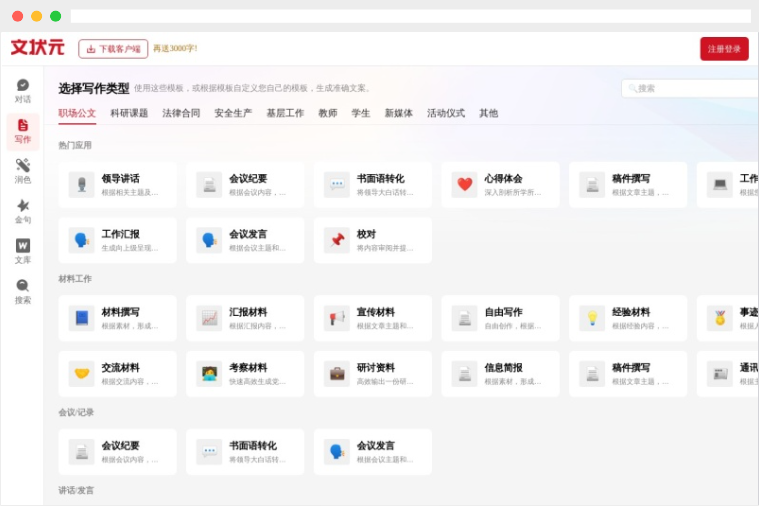Select 写作 writing sidebar icon

coord(22,131)
